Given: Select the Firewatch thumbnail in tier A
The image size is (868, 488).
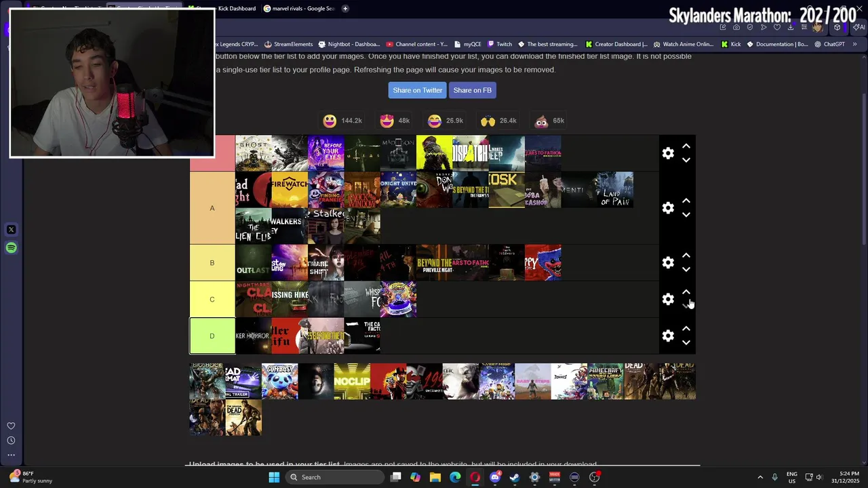Looking at the screenshot, I should click(x=290, y=190).
